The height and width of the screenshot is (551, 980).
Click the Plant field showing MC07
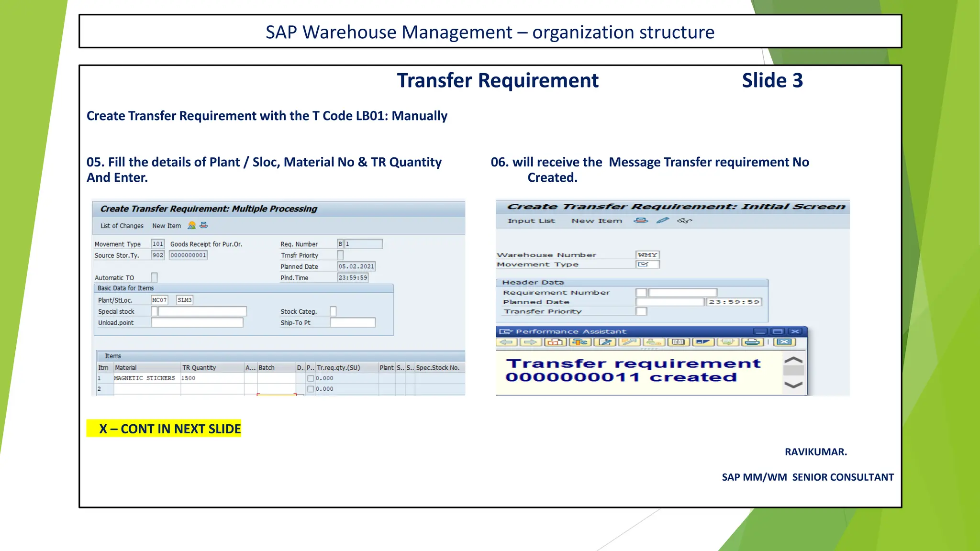(160, 300)
